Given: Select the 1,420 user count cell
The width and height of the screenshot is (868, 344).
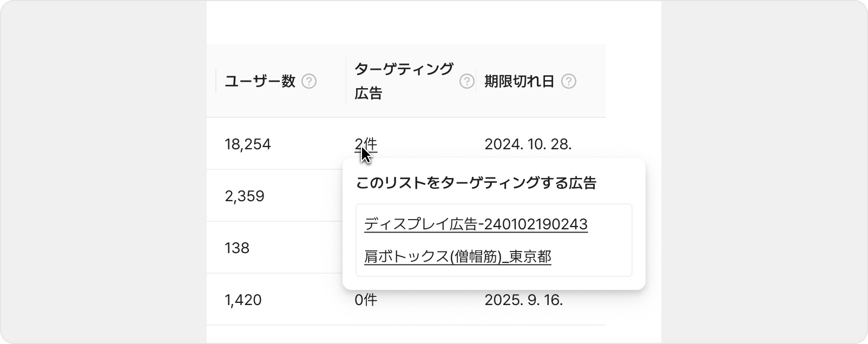Looking at the screenshot, I should click(243, 300).
